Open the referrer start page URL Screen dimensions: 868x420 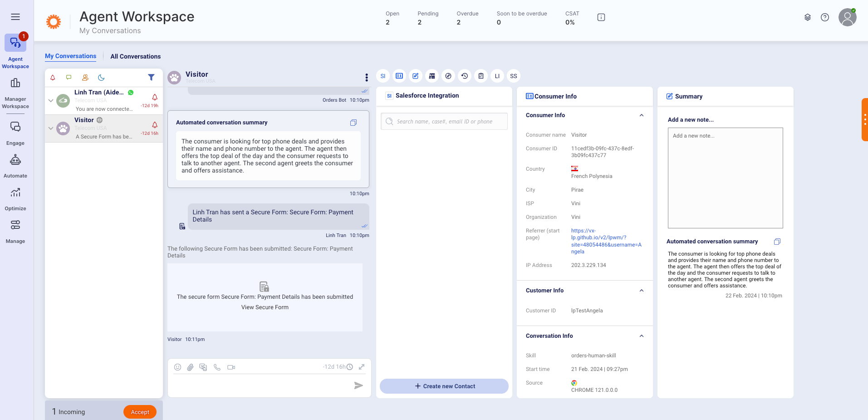tap(606, 241)
